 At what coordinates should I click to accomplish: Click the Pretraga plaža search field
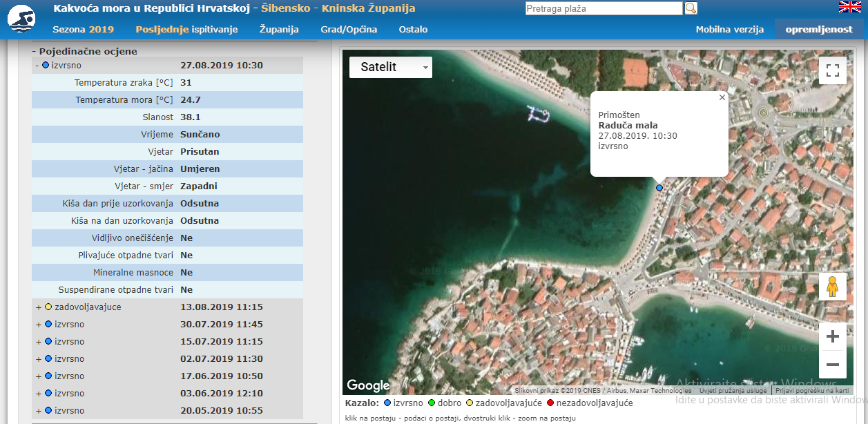coord(604,9)
